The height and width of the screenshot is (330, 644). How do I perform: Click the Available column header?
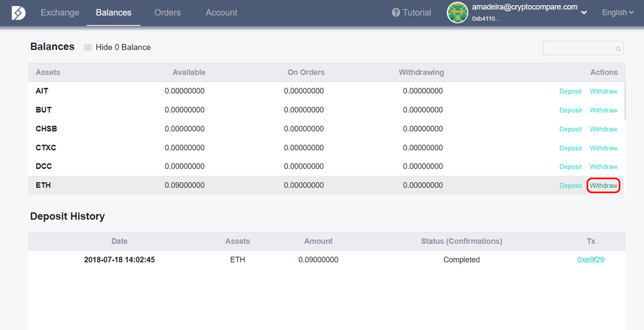click(189, 72)
